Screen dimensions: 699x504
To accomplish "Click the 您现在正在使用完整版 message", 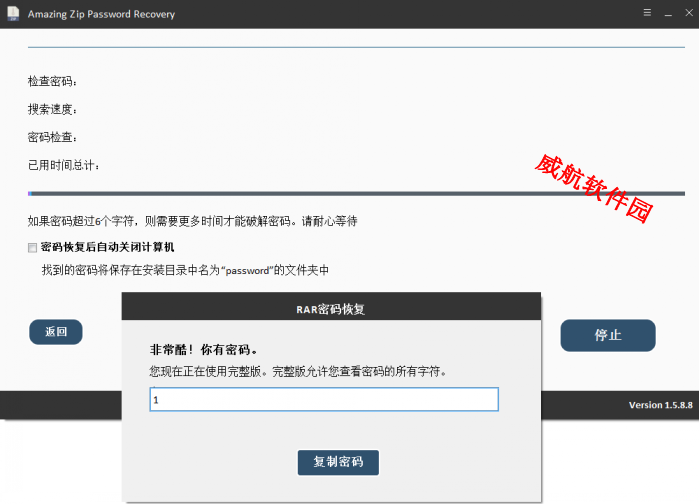I will 298,371.
